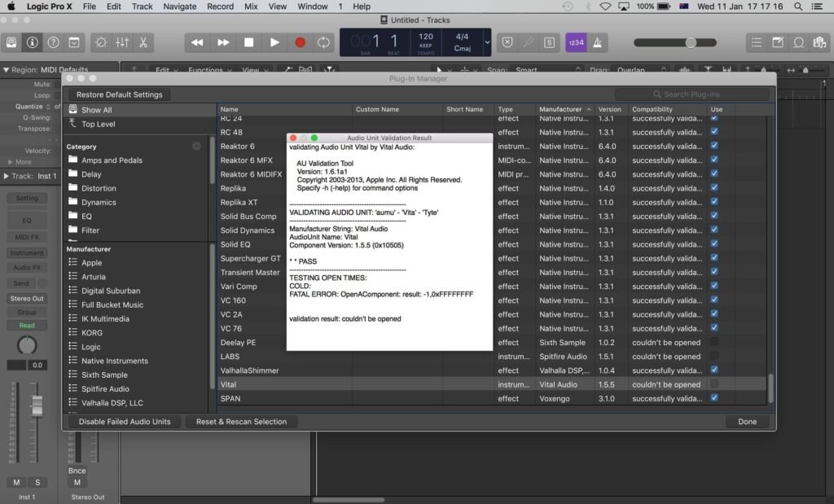Viewport: 834px width, 504px height.
Task: Open the List Editors icon
Action: click(757, 42)
